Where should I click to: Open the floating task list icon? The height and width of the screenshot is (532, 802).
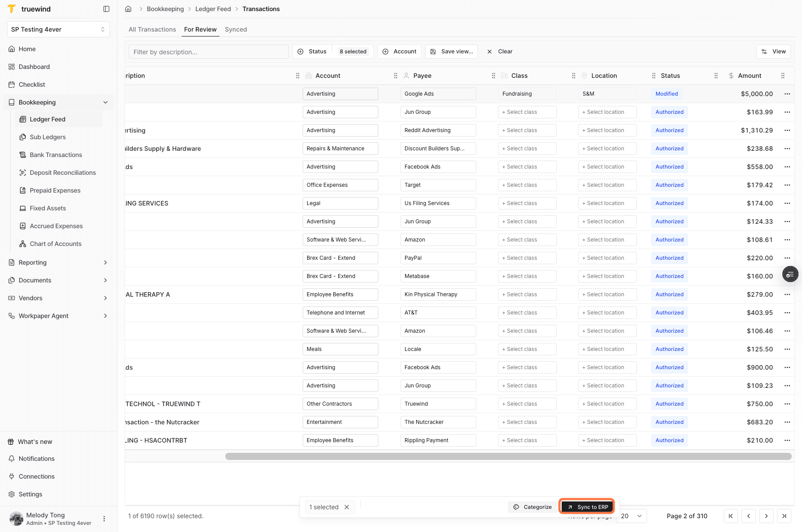[790, 274]
